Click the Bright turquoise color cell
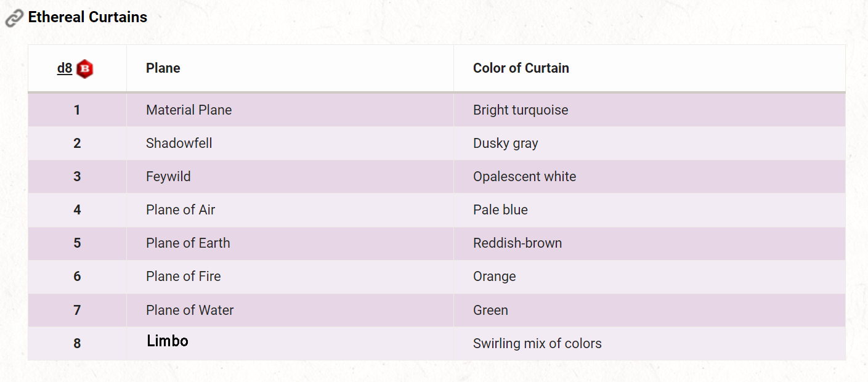Image resolution: width=868 pixels, height=382 pixels. (521, 110)
